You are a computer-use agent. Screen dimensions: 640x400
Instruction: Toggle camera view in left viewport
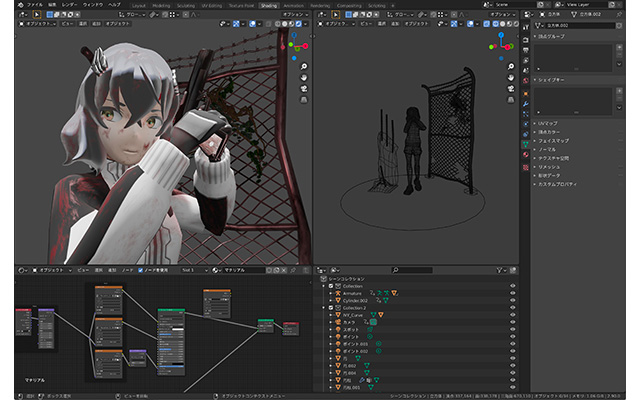tap(304, 89)
